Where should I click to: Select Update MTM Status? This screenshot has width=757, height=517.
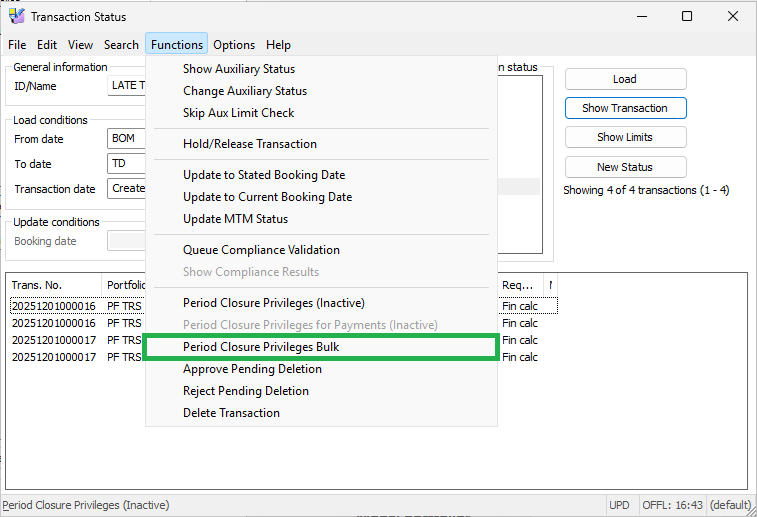click(x=235, y=219)
